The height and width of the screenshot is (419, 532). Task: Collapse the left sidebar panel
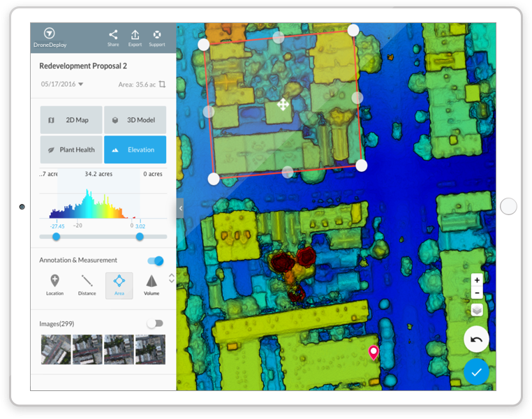point(180,208)
